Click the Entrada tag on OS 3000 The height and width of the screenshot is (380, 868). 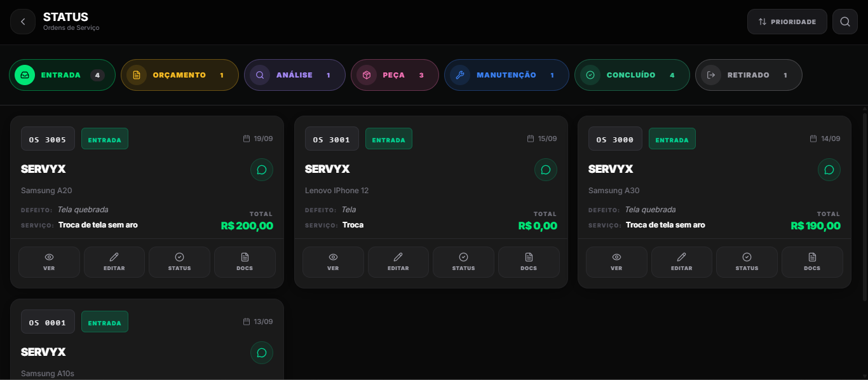tap(672, 139)
